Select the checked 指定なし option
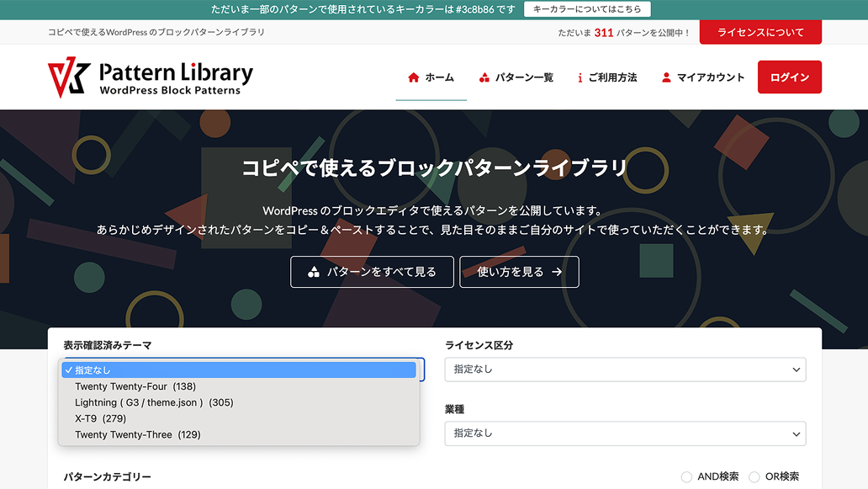The height and width of the screenshot is (489, 868). point(93,370)
